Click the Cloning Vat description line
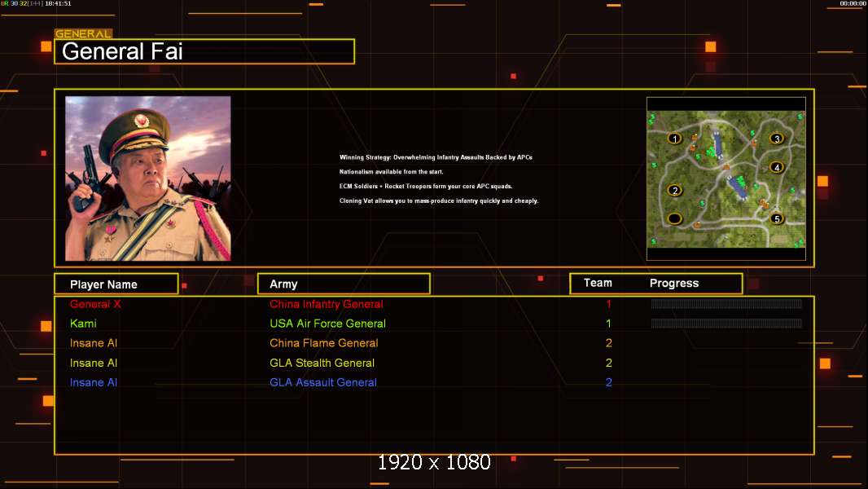 click(439, 201)
